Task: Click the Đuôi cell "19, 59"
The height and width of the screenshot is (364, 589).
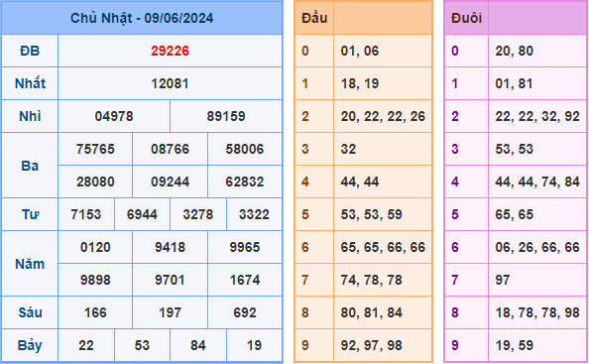Action: point(537,345)
